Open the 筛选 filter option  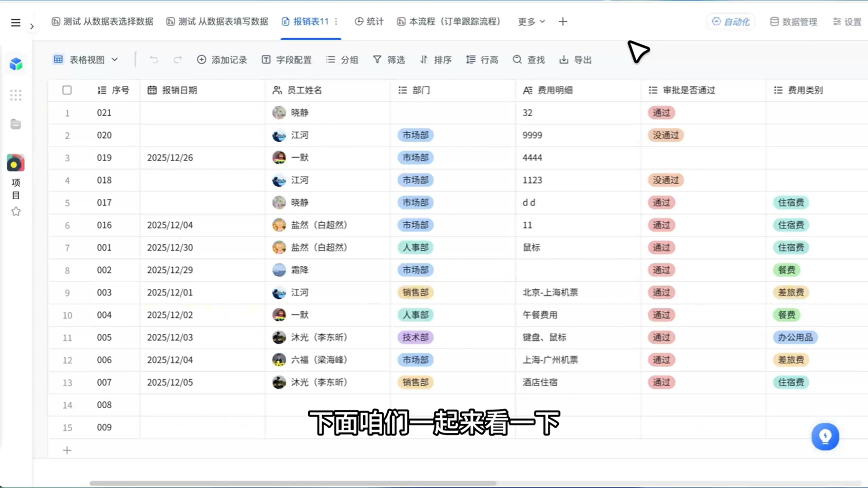[389, 60]
